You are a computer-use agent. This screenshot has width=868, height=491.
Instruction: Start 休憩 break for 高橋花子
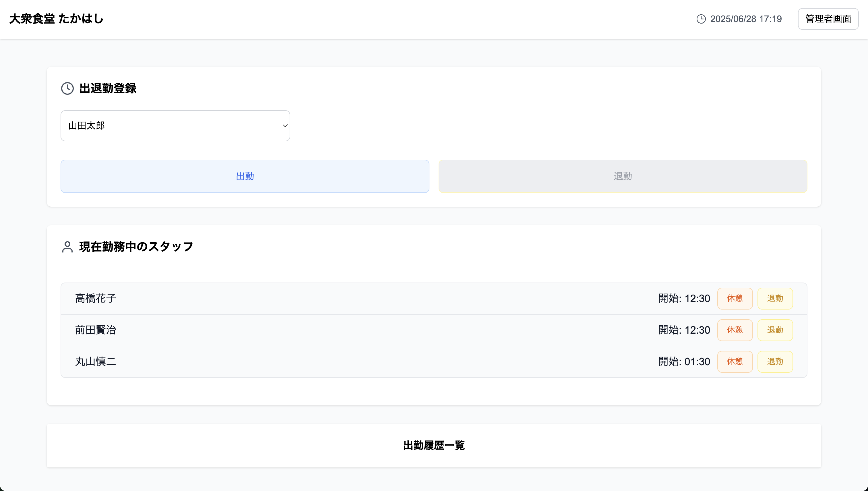(735, 298)
